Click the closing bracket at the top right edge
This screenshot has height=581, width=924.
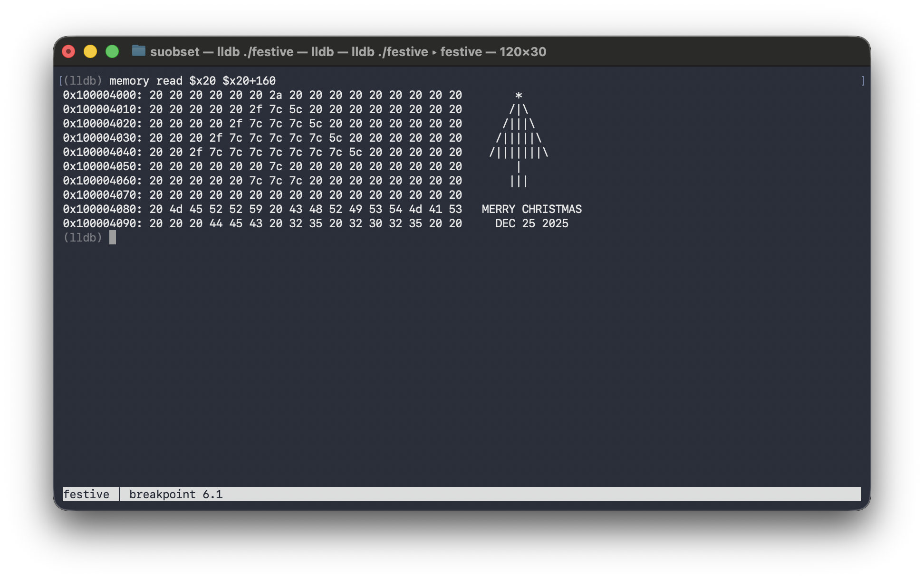862,80
